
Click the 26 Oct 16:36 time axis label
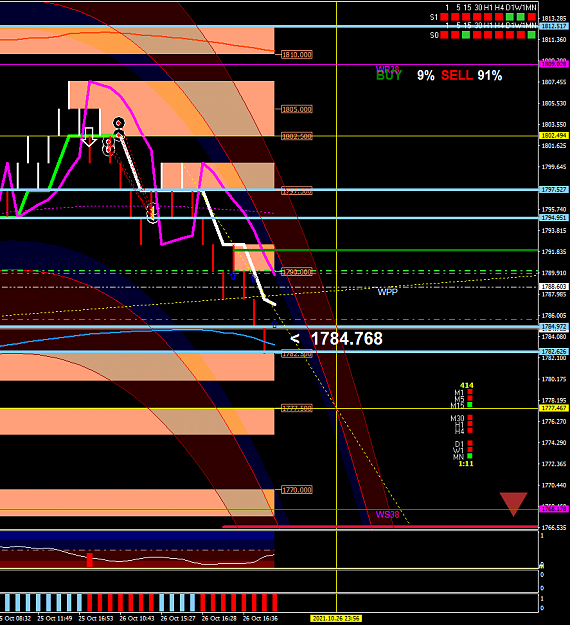click(x=260, y=619)
